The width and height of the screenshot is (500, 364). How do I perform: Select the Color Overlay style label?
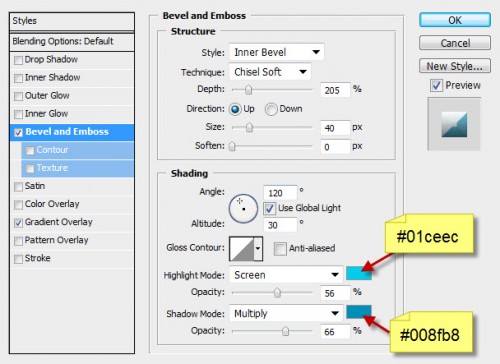(52, 204)
